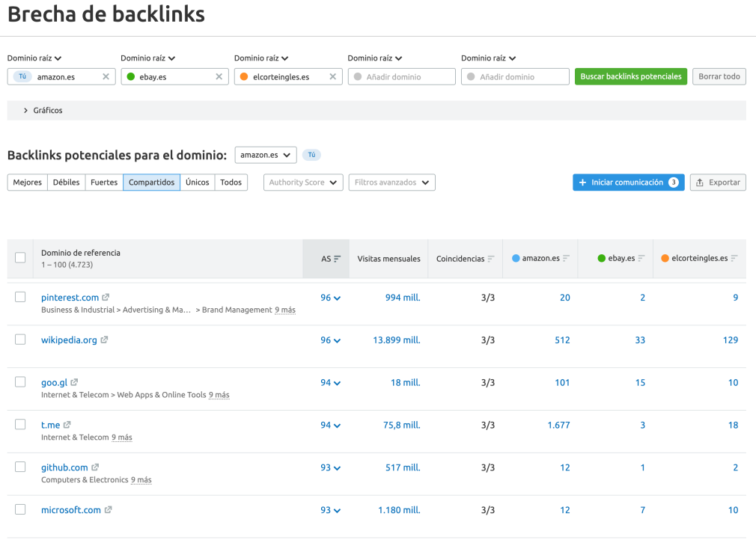Image resolution: width=756 pixels, height=540 pixels.
Task: Expand AS score 96 for pinterest.com
Action: tap(331, 298)
